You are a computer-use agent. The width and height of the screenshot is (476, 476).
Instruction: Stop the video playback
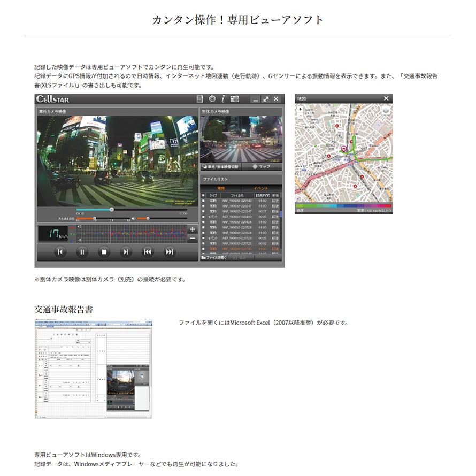104,252
